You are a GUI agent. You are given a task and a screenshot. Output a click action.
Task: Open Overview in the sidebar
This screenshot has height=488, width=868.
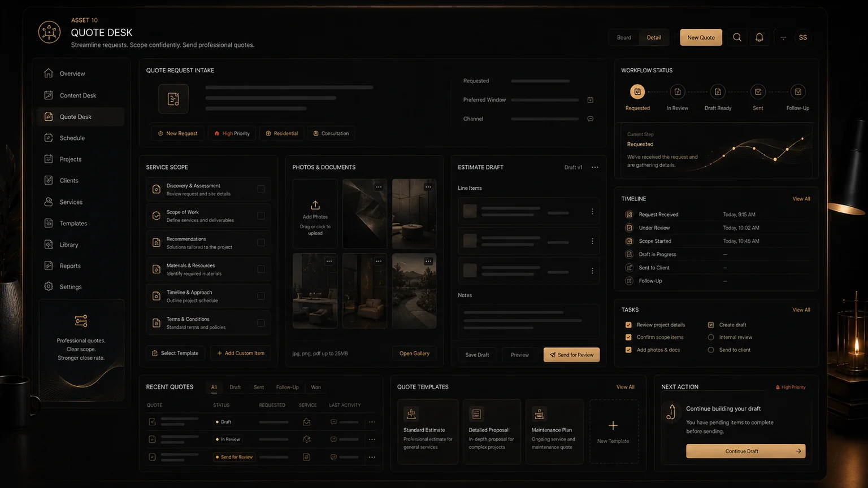point(81,73)
